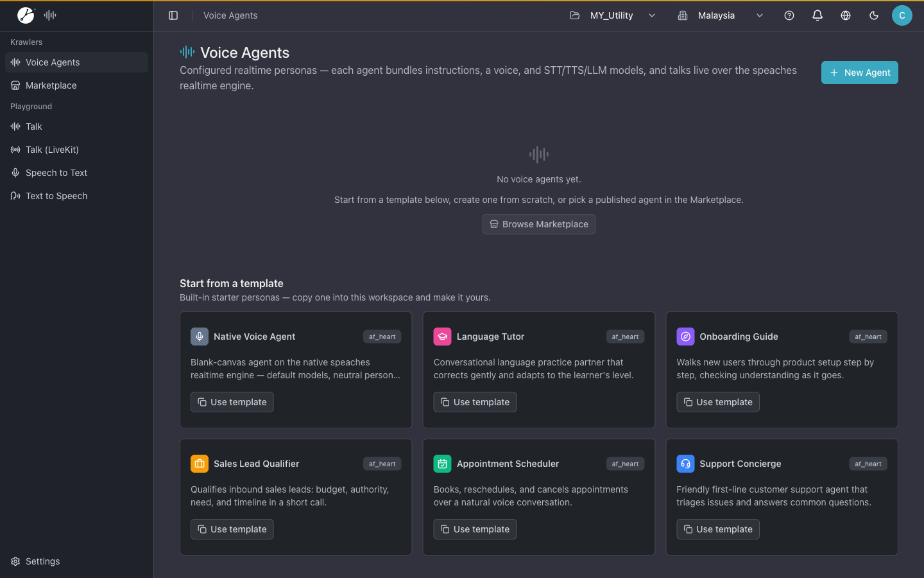The height and width of the screenshot is (578, 924).
Task: Open Talk in the Playground section
Action: pos(77,127)
